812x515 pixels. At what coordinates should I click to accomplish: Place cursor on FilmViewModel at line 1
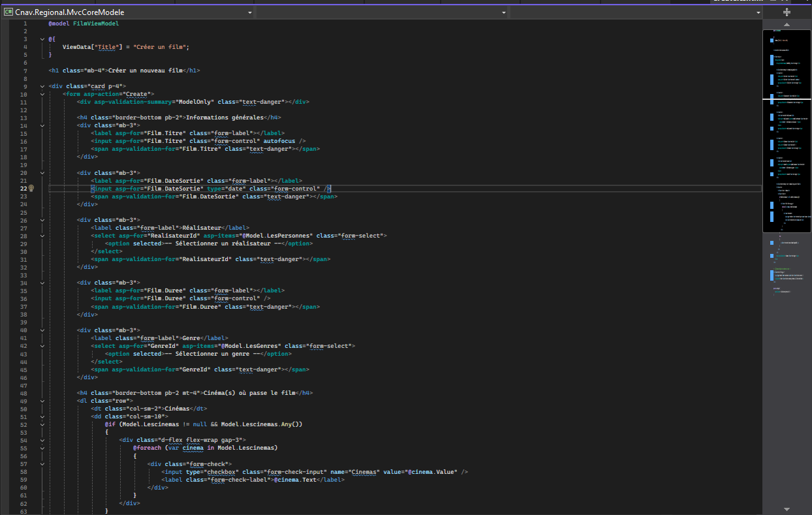(x=97, y=23)
